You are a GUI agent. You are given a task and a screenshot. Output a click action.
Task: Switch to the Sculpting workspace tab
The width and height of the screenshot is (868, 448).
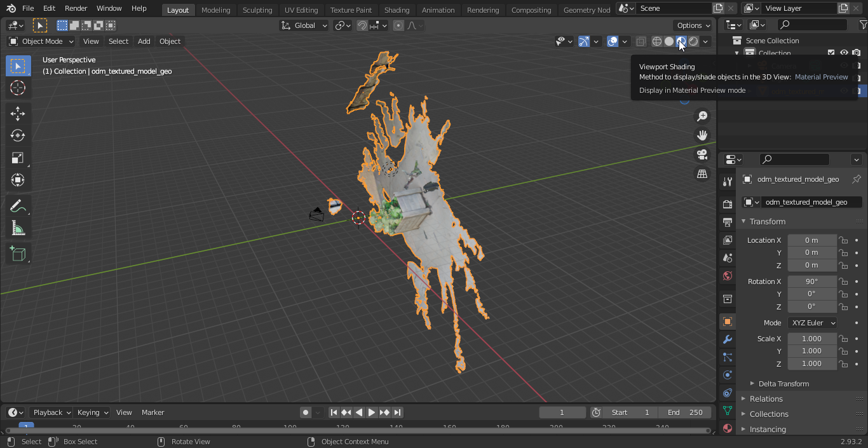257,10
